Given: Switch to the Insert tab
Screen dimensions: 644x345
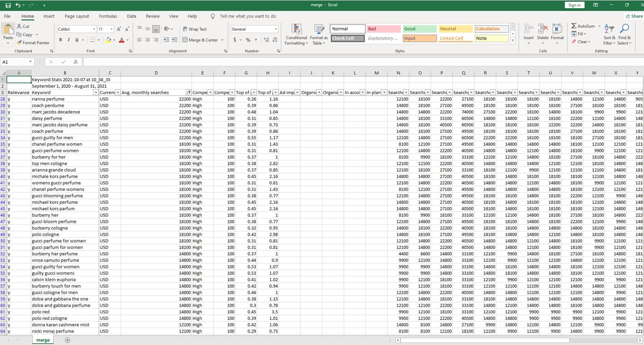Looking at the screenshot, I should (49, 16).
